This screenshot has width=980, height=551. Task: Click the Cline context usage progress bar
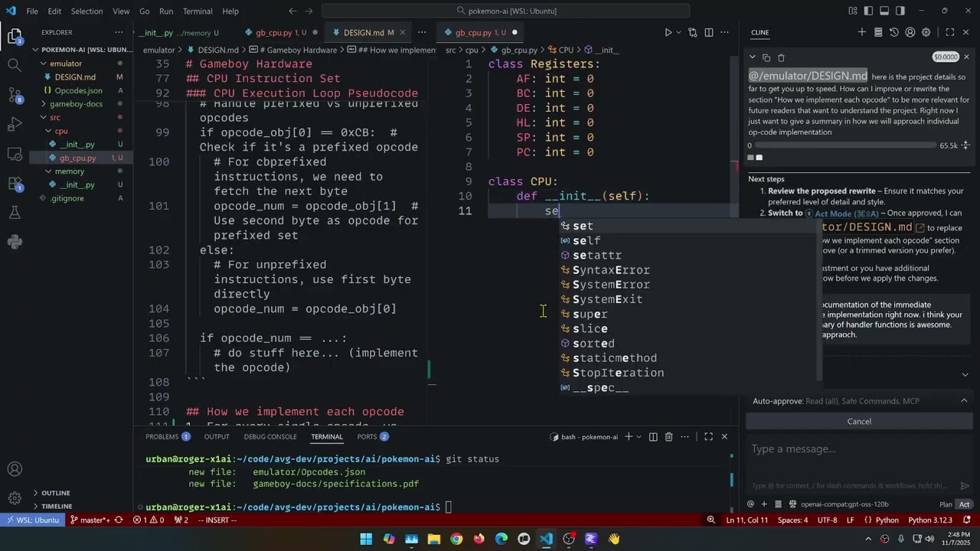847,145
